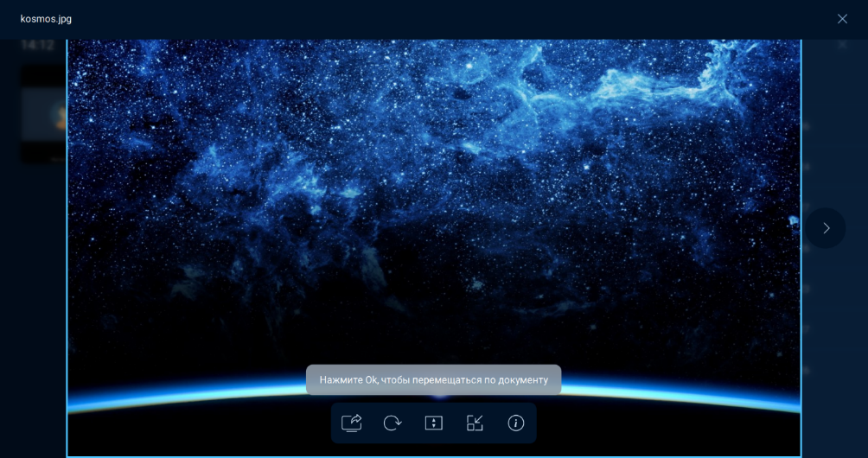This screenshot has width=868, height=458.
Task: Click the fit-to-height icon with vertical arrows
Action: click(433, 423)
